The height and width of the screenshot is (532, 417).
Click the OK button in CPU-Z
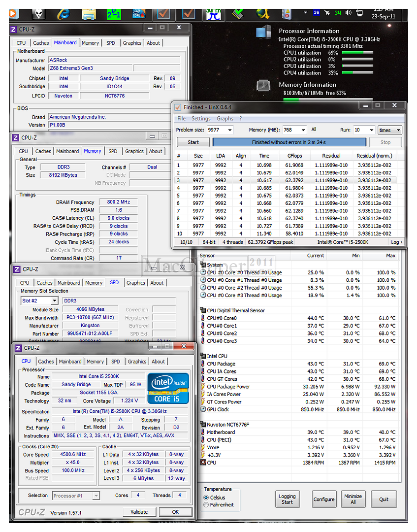[175, 512]
